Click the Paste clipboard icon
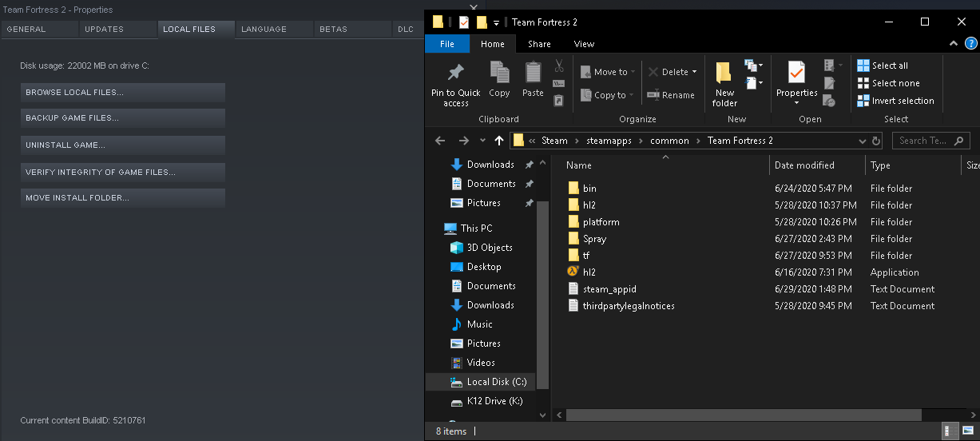 [533, 73]
